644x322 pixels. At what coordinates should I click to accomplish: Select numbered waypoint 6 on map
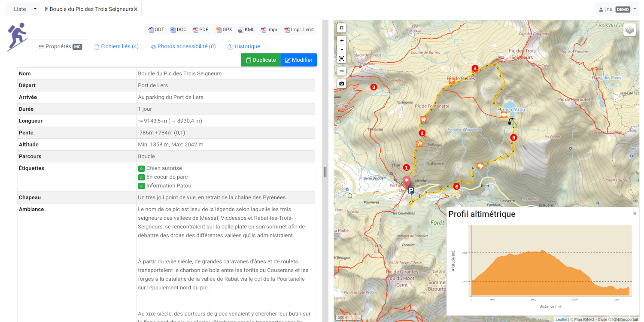click(x=456, y=187)
